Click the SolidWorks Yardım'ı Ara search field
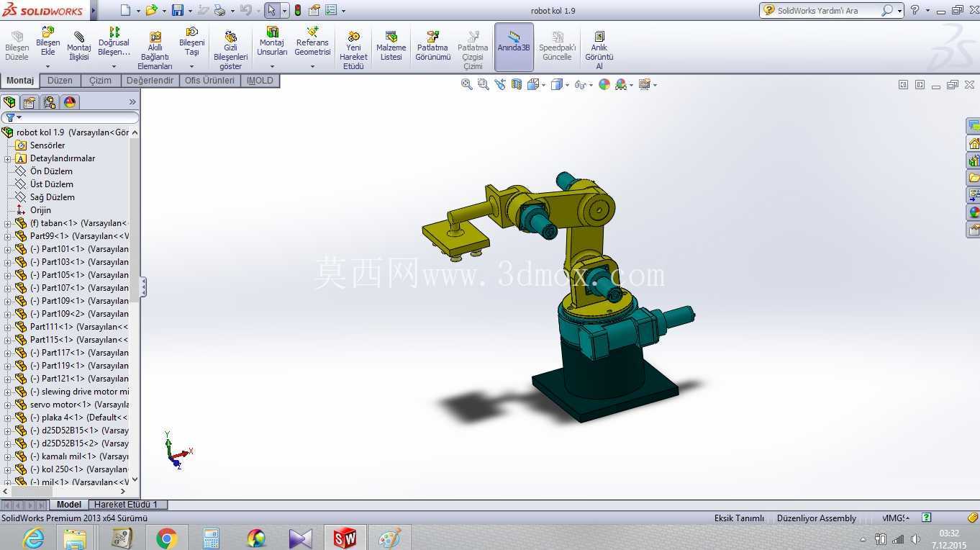980x550 pixels. click(827, 10)
